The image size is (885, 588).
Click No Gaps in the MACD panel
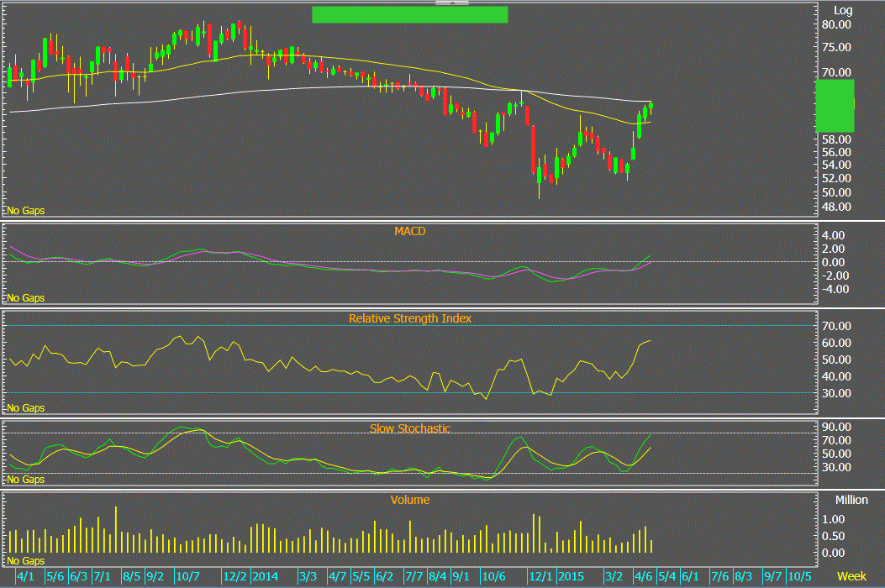[x=25, y=298]
